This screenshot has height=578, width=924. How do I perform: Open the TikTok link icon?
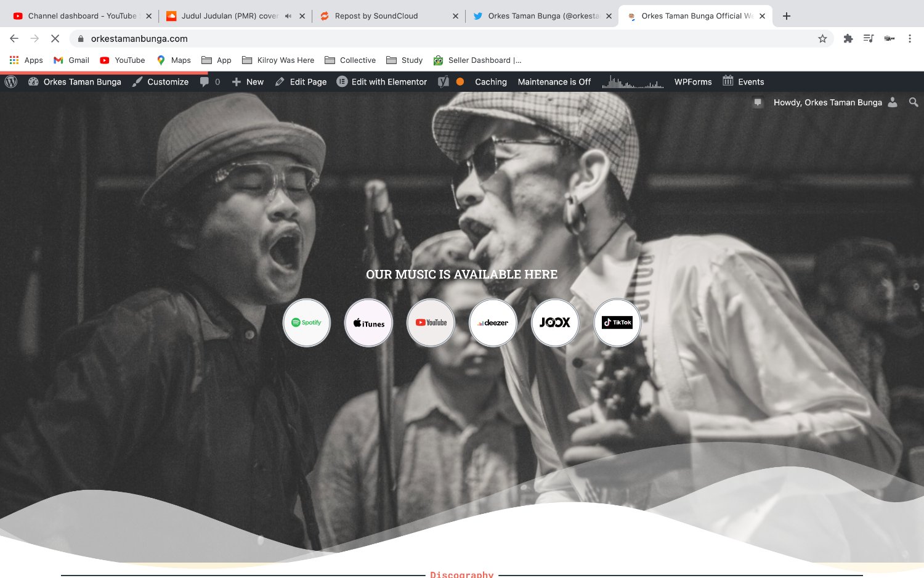click(x=617, y=322)
